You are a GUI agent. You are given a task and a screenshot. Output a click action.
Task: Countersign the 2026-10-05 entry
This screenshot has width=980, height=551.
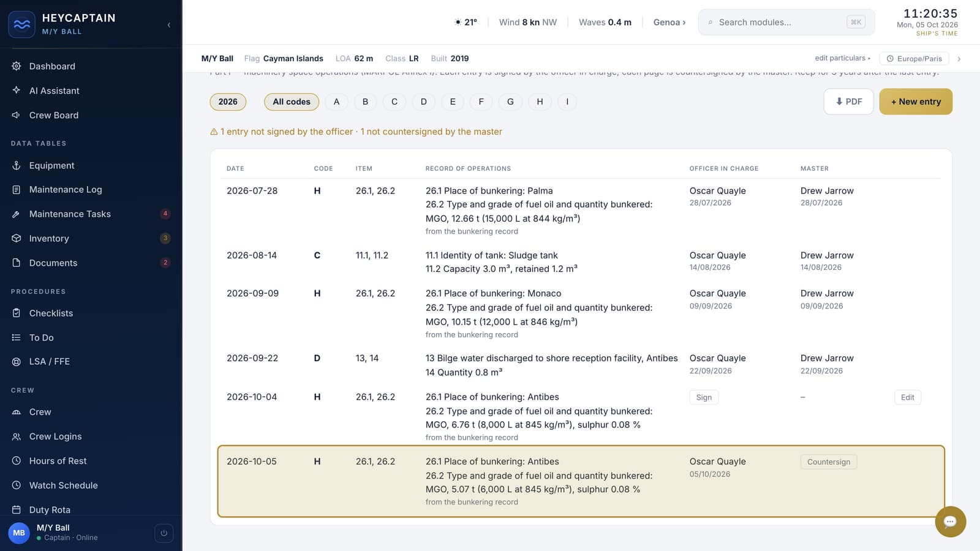point(828,462)
